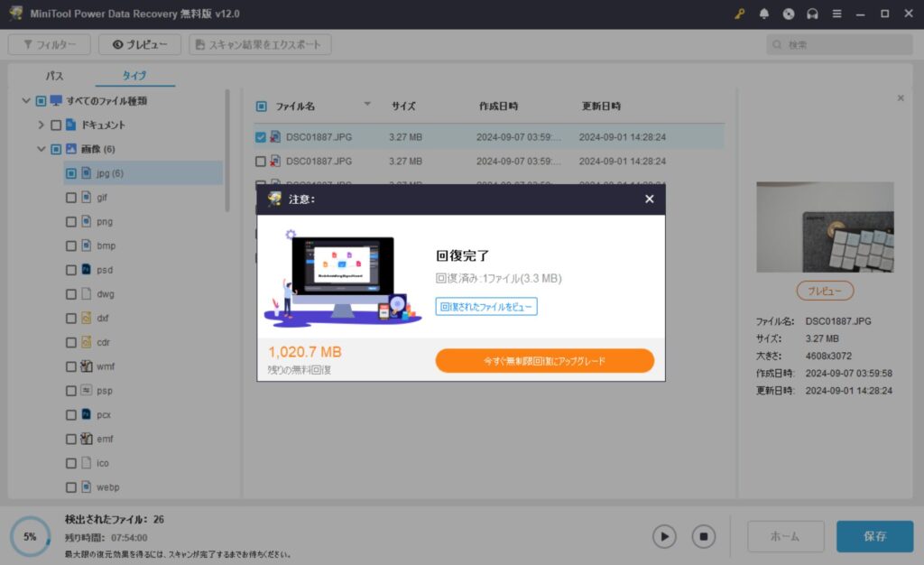This screenshot has width=924, height=565.
Task: Export scan results with スキャン結果をエクスポート
Action: pyautogui.click(x=260, y=45)
